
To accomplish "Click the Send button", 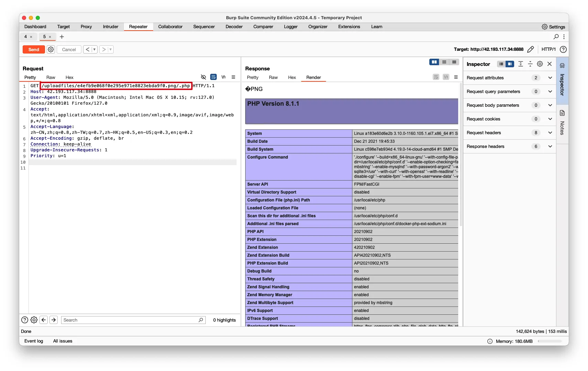I will (x=34, y=49).
